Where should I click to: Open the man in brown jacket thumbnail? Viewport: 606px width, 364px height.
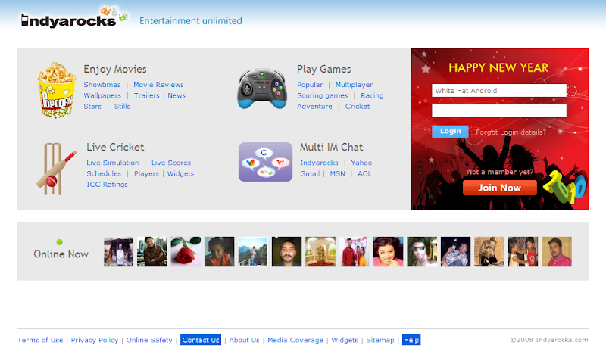coord(152,252)
